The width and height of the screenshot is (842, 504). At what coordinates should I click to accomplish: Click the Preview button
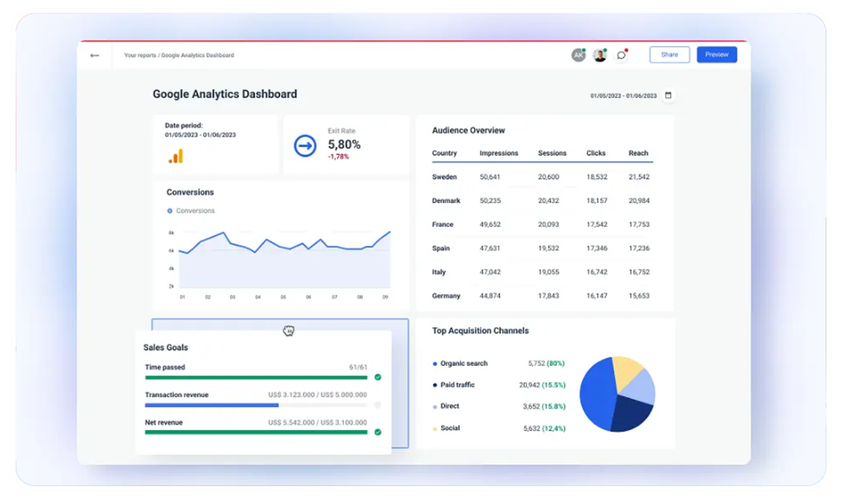point(716,55)
